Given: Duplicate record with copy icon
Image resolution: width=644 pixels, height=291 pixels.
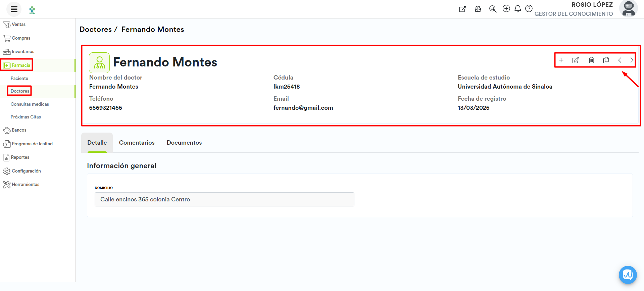Looking at the screenshot, I should click(x=606, y=60).
